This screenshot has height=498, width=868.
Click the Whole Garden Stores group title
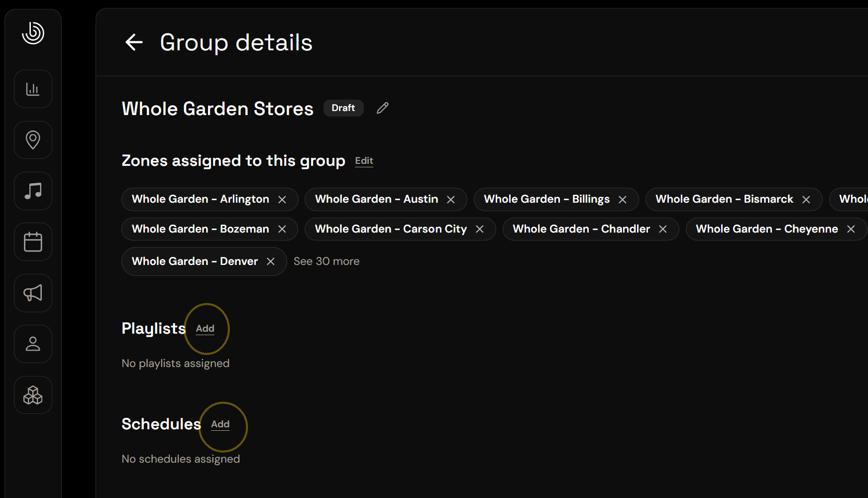pyautogui.click(x=217, y=109)
